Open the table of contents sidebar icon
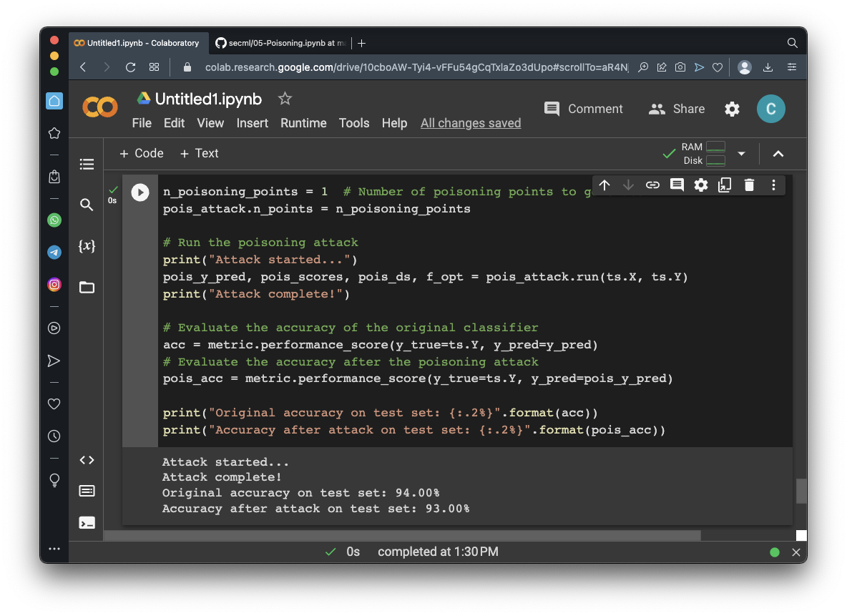847x616 pixels. click(x=87, y=165)
